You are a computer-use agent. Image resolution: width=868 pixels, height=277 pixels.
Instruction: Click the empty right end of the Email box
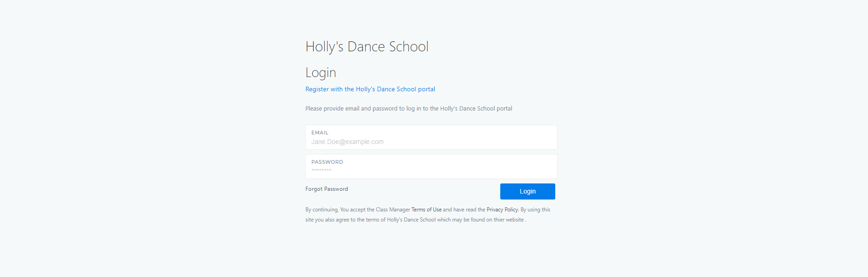tap(527, 137)
